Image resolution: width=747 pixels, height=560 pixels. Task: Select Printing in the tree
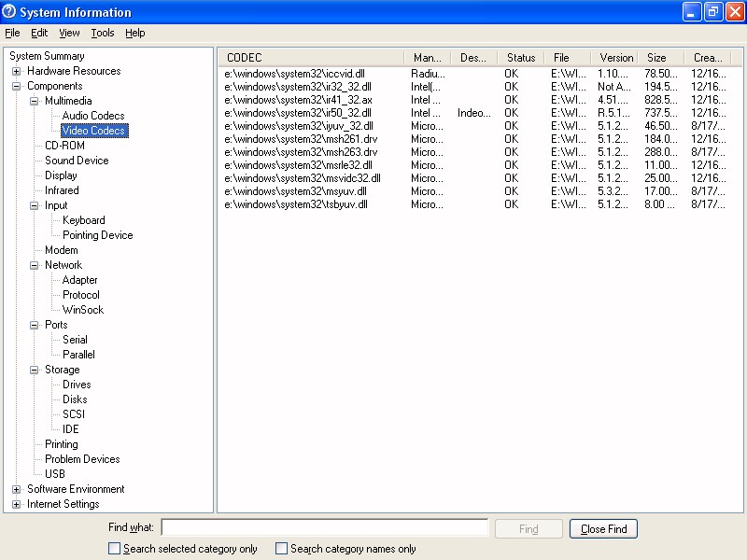click(62, 444)
